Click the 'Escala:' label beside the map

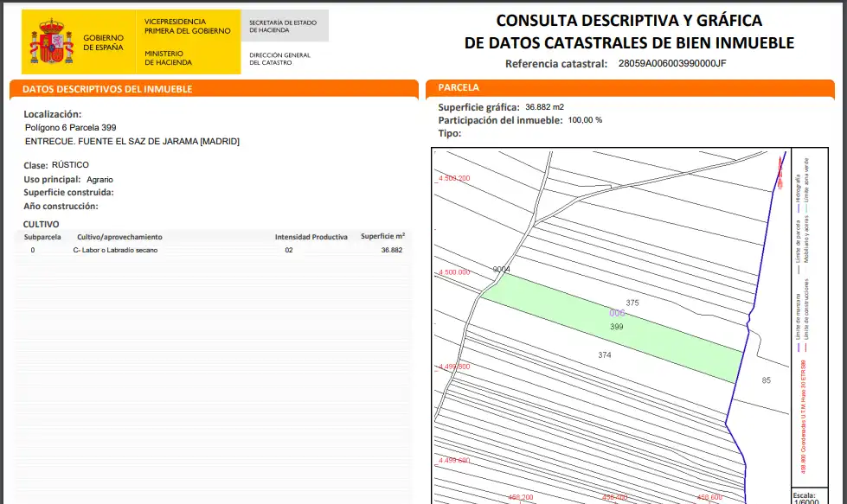coord(805,494)
